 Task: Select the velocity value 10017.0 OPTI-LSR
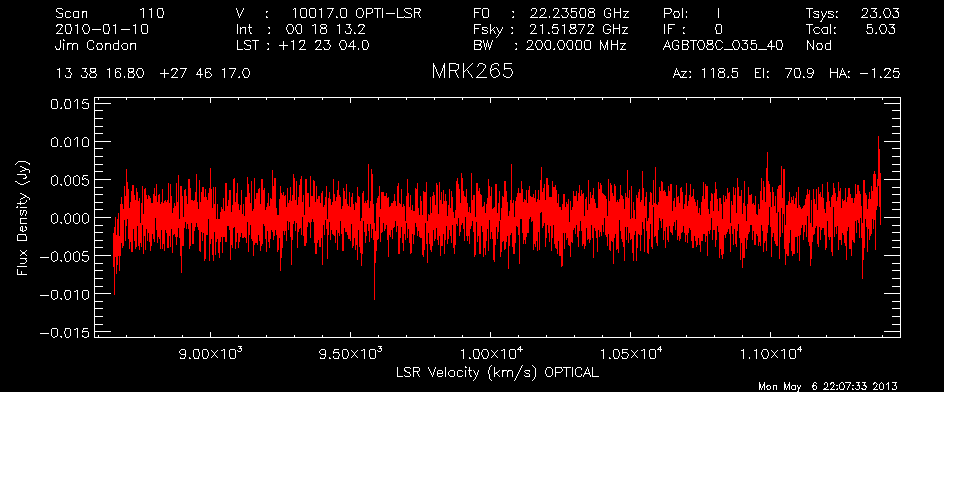[356, 13]
